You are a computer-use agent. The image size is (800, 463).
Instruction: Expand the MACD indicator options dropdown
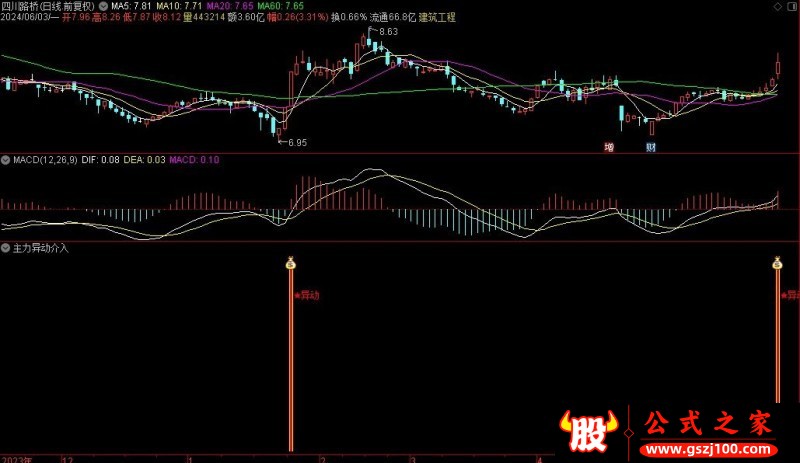tap(5, 160)
